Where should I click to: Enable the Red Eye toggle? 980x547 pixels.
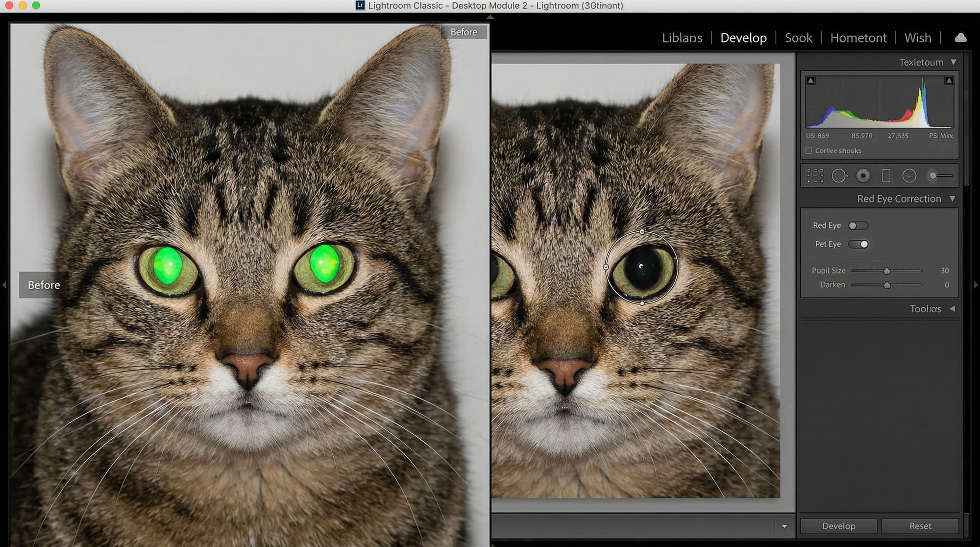click(x=858, y=225)
